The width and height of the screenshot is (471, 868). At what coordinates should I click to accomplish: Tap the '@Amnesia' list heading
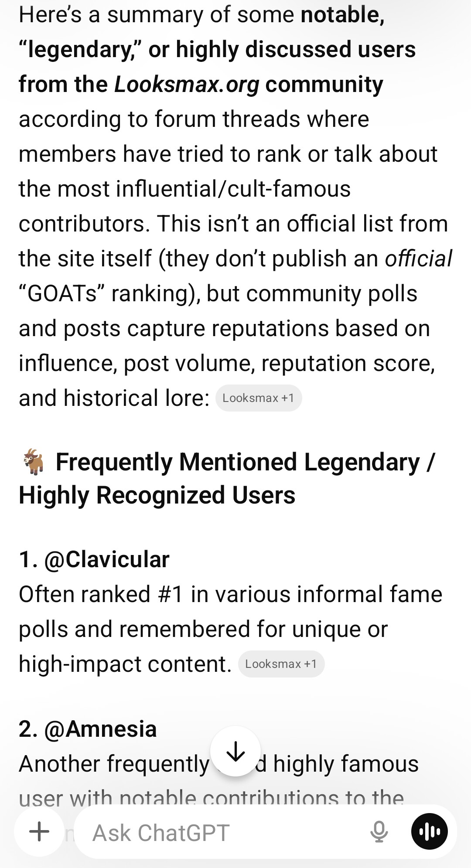tap(100, 729)
